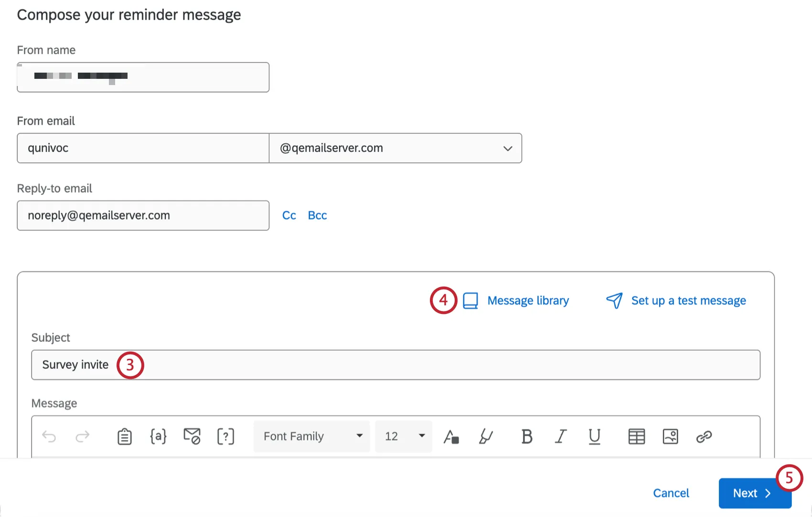Click the bracketed question mark icon
The height and width of the screenshot is (517, 812).
[225, 436]
